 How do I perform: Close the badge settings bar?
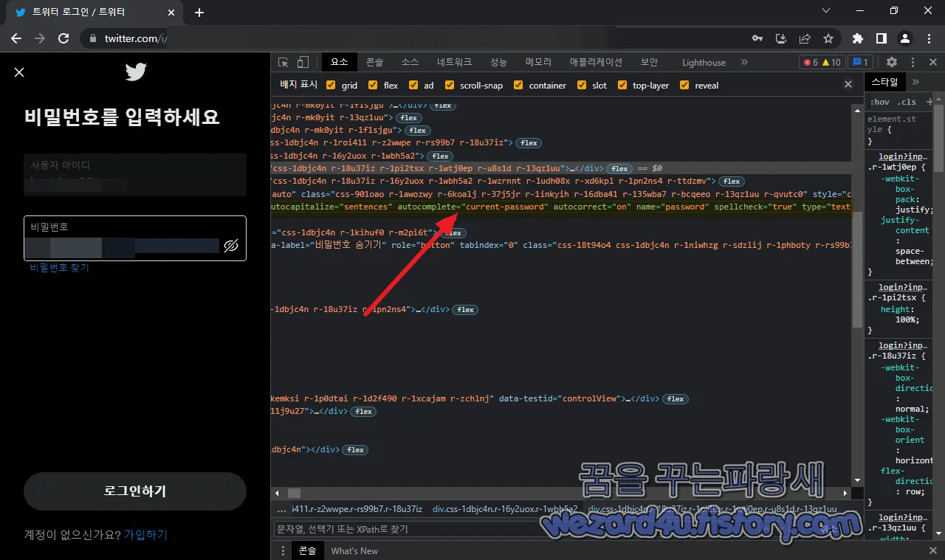point(848,85)
